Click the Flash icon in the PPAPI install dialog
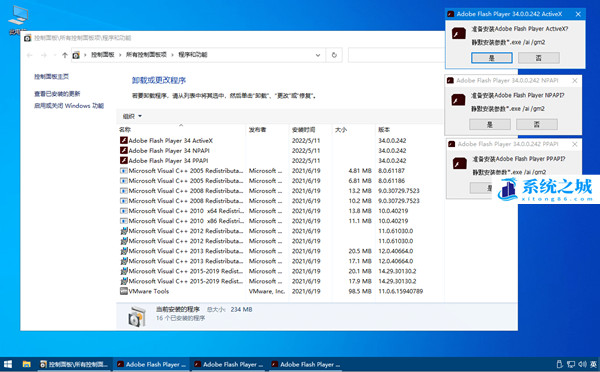Screen dimensions: 600x372 tap(460, 163)
